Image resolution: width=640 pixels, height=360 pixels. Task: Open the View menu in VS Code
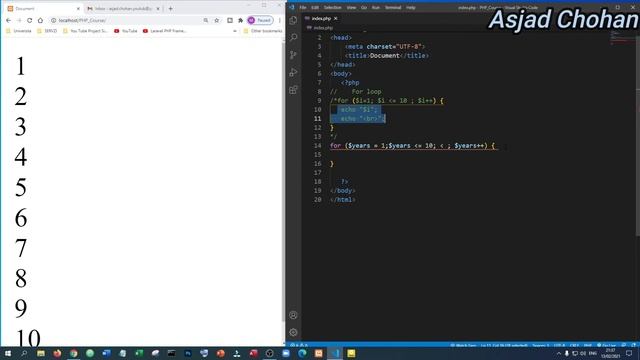pyautogui.click(x=351, y=7)
